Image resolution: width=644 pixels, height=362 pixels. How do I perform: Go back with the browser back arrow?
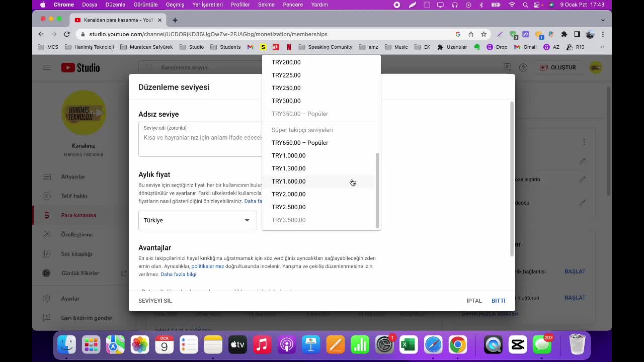point(41,34)
